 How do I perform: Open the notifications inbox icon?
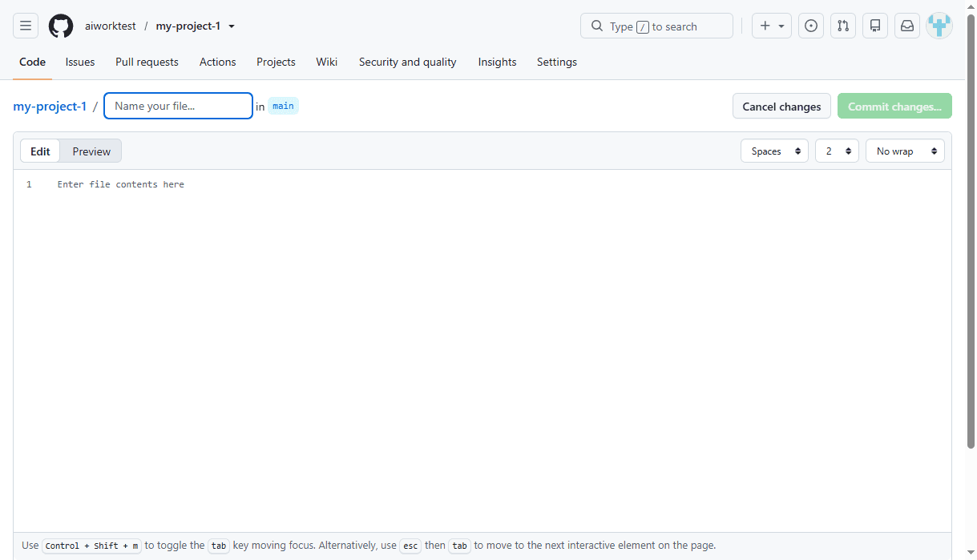point(907,26)
